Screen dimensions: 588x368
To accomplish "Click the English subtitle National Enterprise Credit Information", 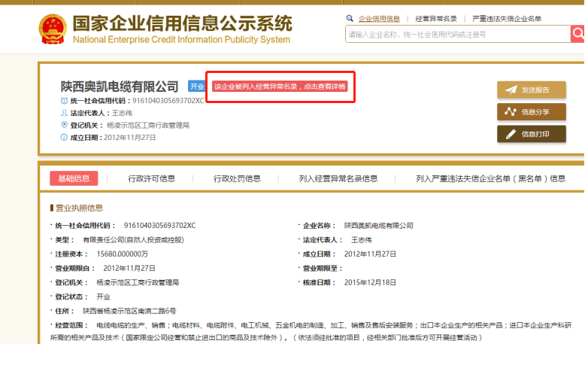I will (x=181, y=39).
